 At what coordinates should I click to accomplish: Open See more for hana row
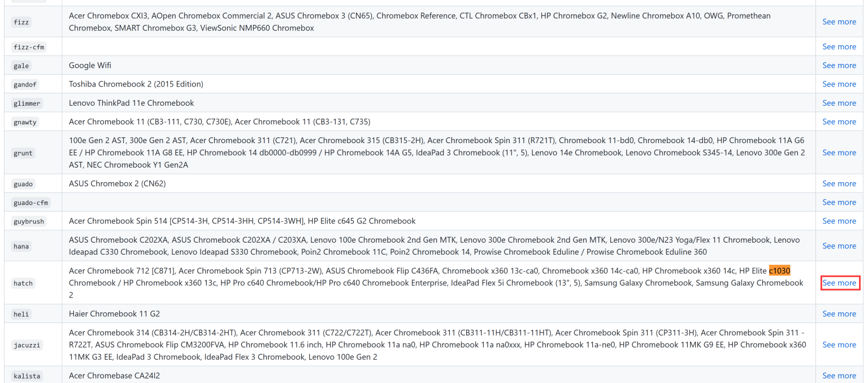tap(839, 246)
